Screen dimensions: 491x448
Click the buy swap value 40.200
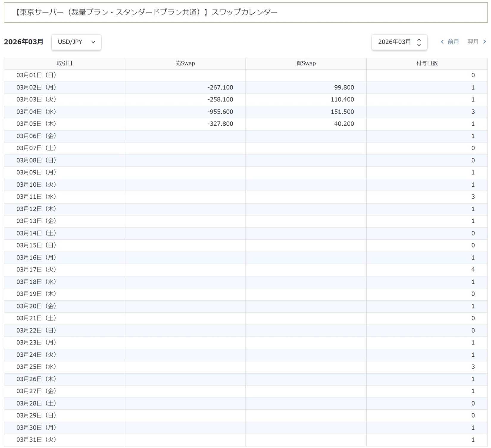coord(344,124)
